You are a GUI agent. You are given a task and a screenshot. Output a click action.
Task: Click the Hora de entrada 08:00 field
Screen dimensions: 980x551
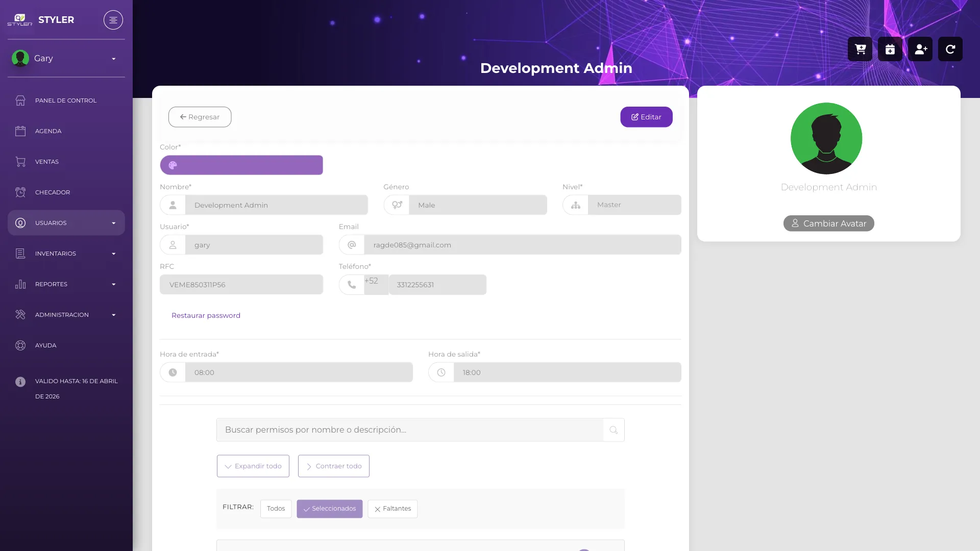coord(299,372)
